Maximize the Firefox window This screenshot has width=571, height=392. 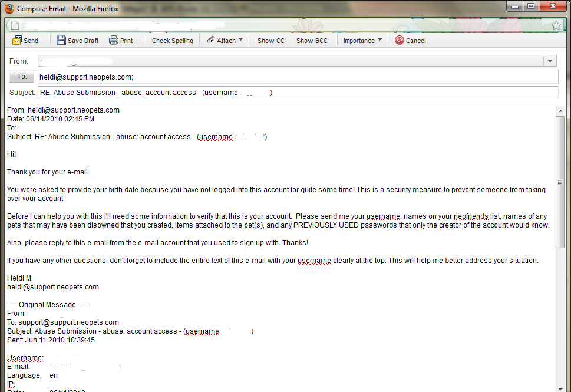point(531,6)
